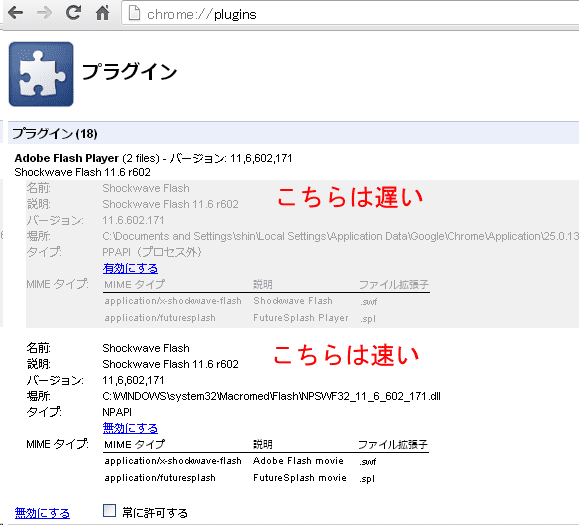Disable Adobe Flash Player with bottom-left 無効にする
This screenshot has width=579, height=525.
(x=42, y=513)
